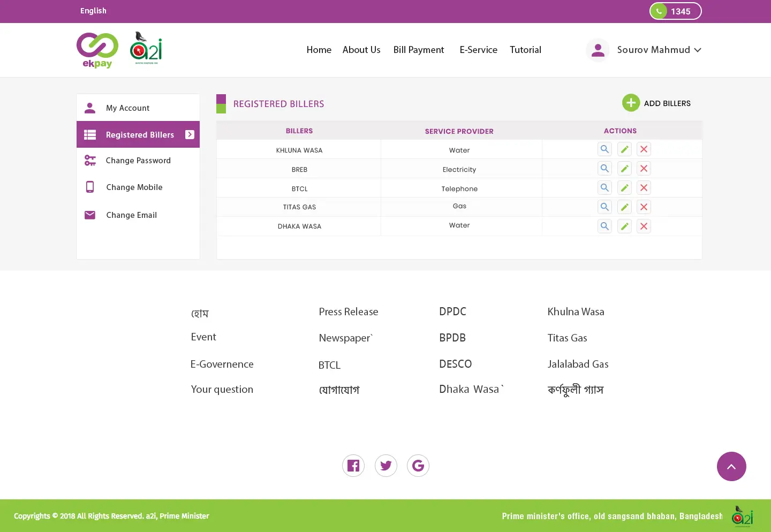Delete the TITAS GAS biller
This screenshot has width=771, height=532.
coord(644,207)
